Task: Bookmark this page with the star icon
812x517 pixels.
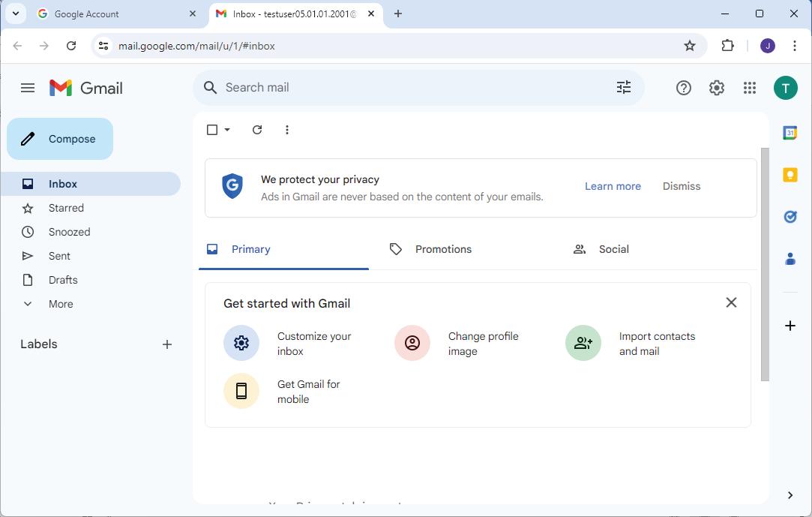Action: tap(689, 46)
